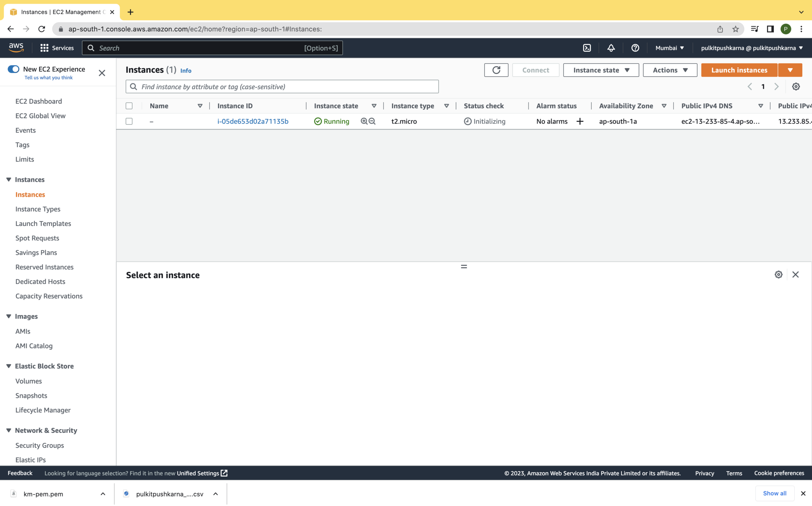Open the Mumbai region selector
The image size is (812, 506).
coord(669,48)
